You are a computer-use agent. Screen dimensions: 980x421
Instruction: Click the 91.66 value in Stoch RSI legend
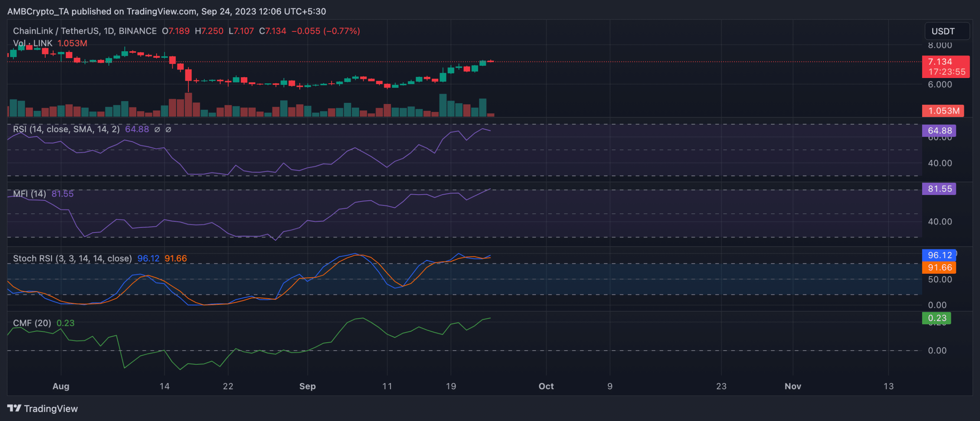point(176,258)
